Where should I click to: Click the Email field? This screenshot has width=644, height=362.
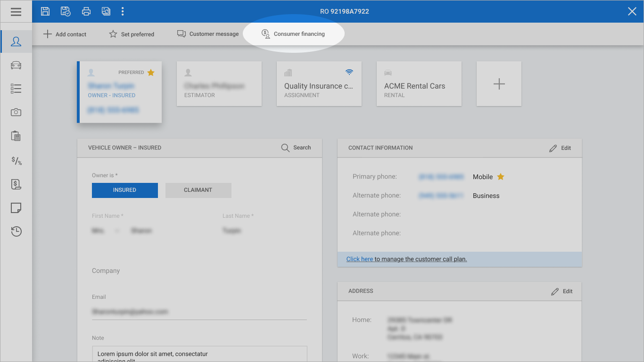tap(199, 312)
